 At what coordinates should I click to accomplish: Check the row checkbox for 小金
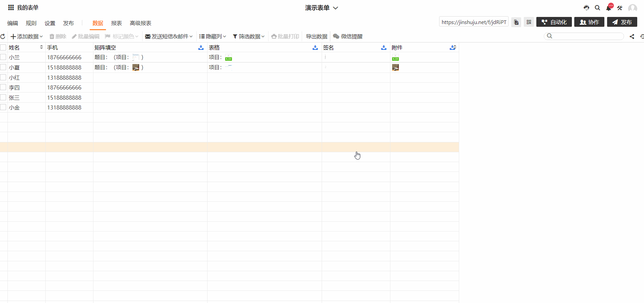pos(3,107)
